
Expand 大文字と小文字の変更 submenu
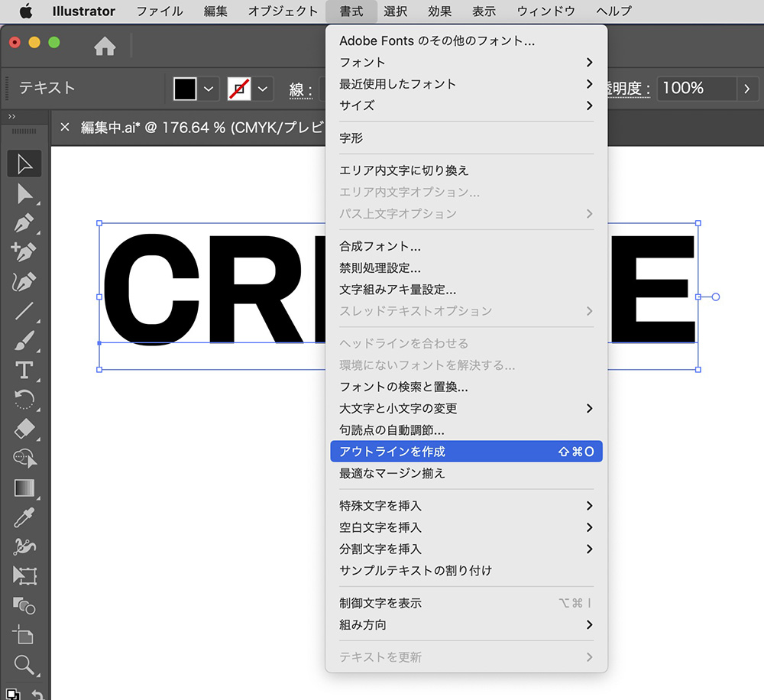pos(466,408)
